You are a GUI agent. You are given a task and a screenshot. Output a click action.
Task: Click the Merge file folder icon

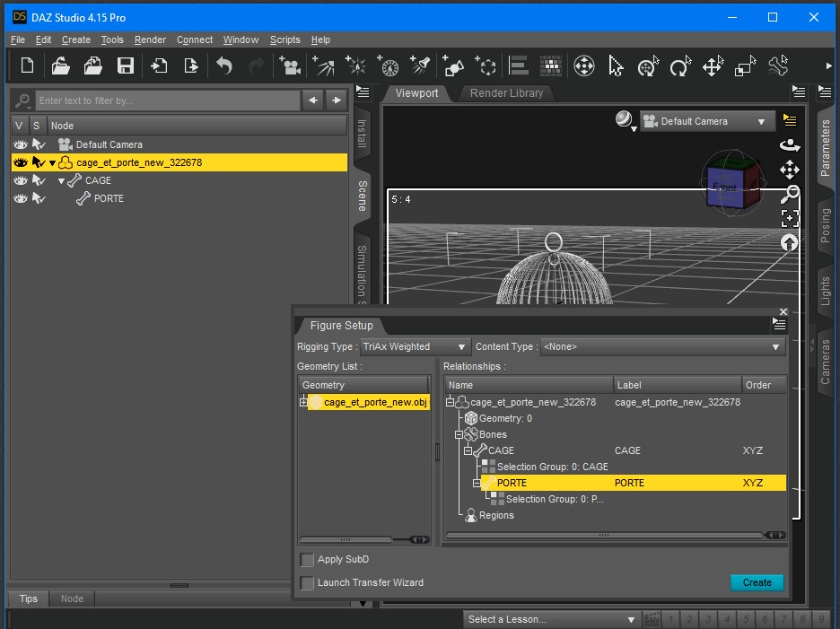point(93,66)
